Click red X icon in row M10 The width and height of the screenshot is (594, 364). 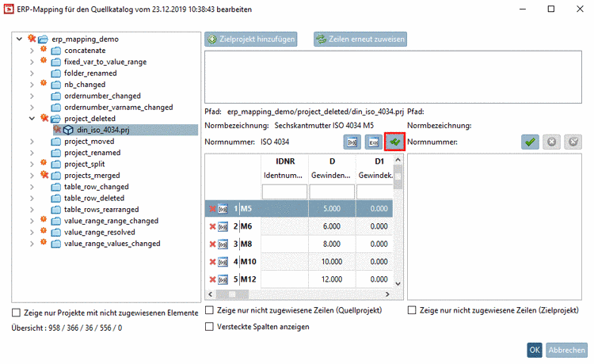click(x=212, y=262)
